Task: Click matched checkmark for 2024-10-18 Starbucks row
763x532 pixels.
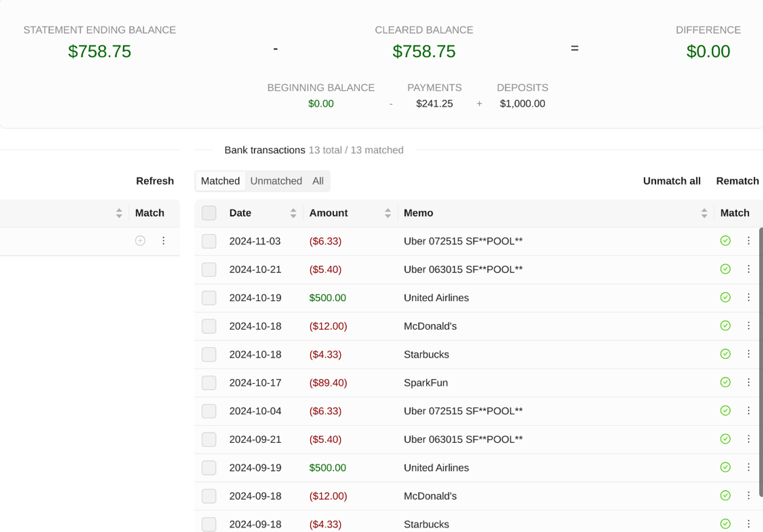Action: click(725, 354)
